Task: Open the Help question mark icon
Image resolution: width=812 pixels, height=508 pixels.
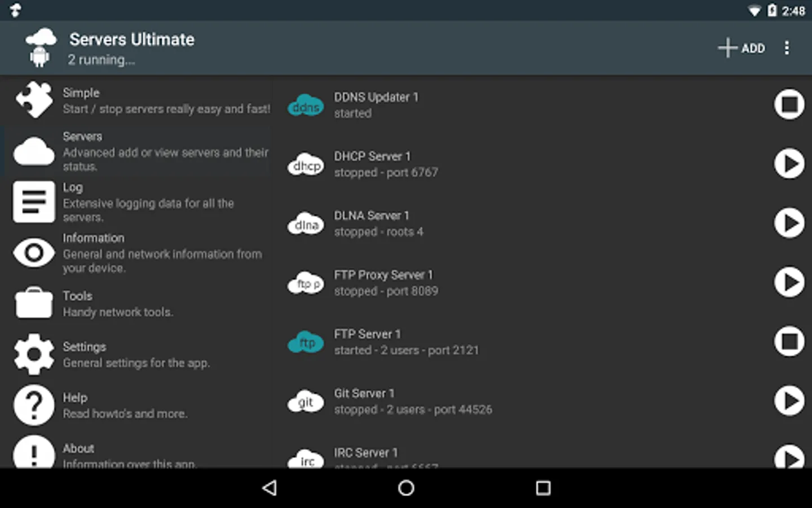Action: point(34,405)
